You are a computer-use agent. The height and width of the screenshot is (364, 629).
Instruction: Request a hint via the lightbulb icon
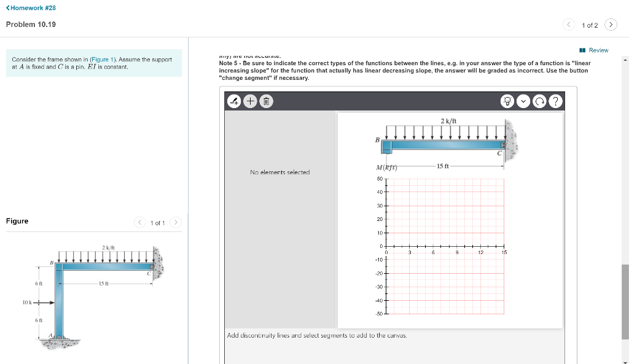pyautogui.click(x=507, y=101)
